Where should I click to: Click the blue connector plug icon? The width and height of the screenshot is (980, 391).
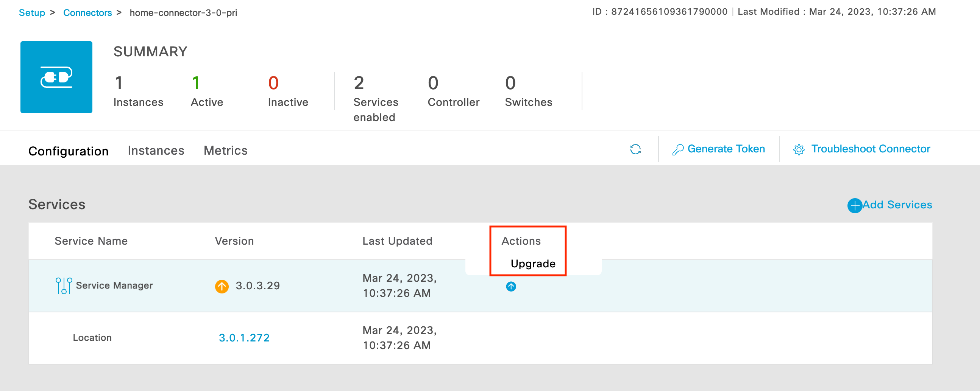point(56,77)
